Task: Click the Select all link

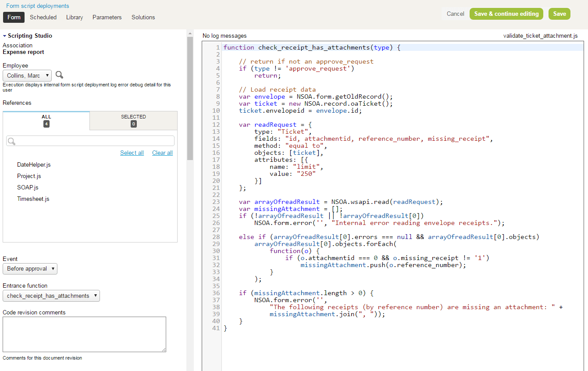Action: click(132, 153)
